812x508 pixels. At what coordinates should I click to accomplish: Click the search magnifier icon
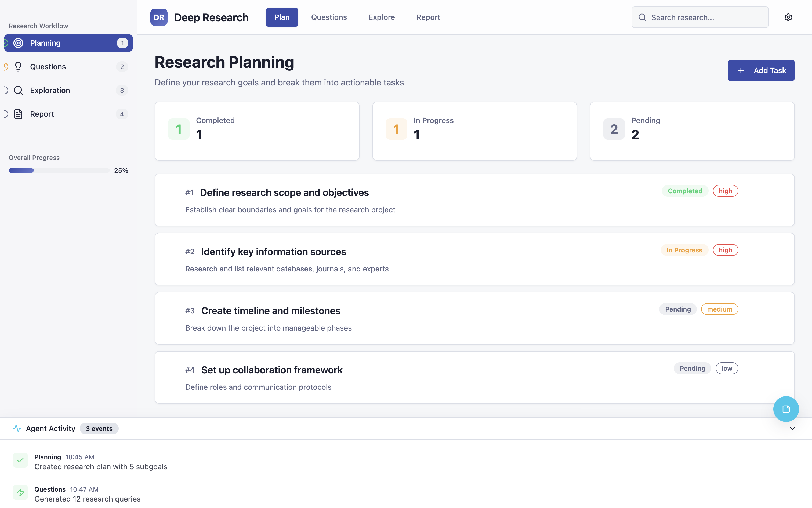[642, 17]
